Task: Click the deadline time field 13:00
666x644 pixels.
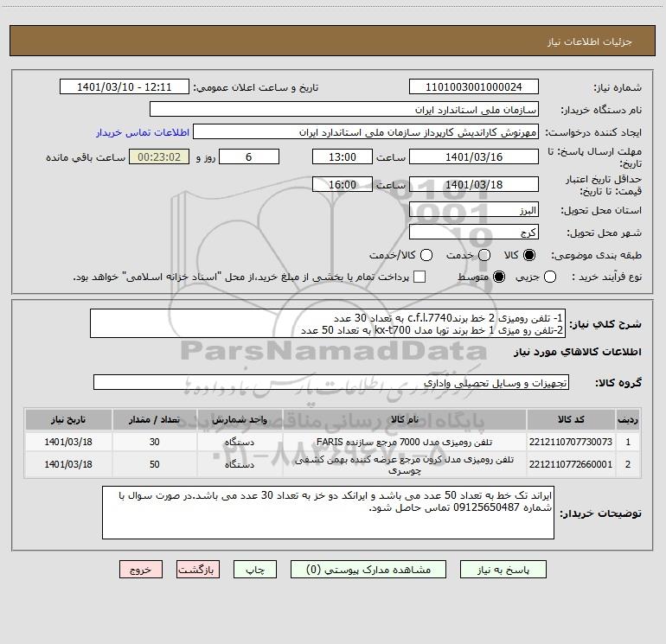Action: click(x=343, y=156)
